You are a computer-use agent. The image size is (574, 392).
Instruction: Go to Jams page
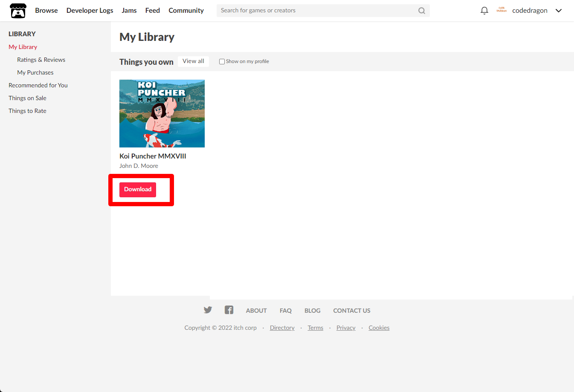(x=129, y=11)
